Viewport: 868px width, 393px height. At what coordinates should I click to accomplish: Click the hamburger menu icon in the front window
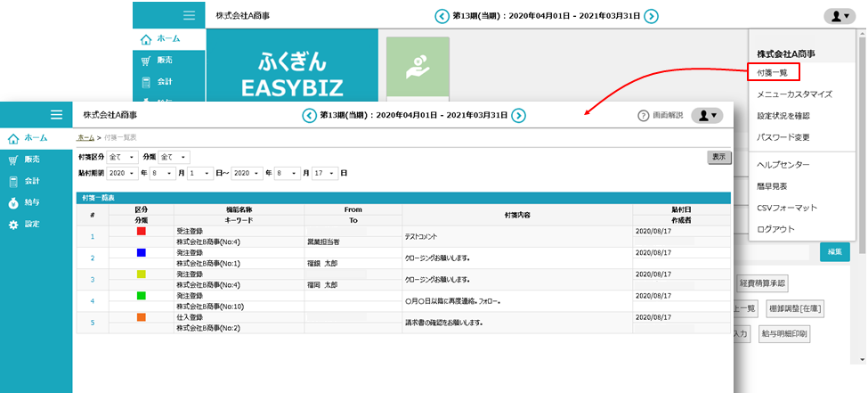pyautogui.click(x=56, y=115)
